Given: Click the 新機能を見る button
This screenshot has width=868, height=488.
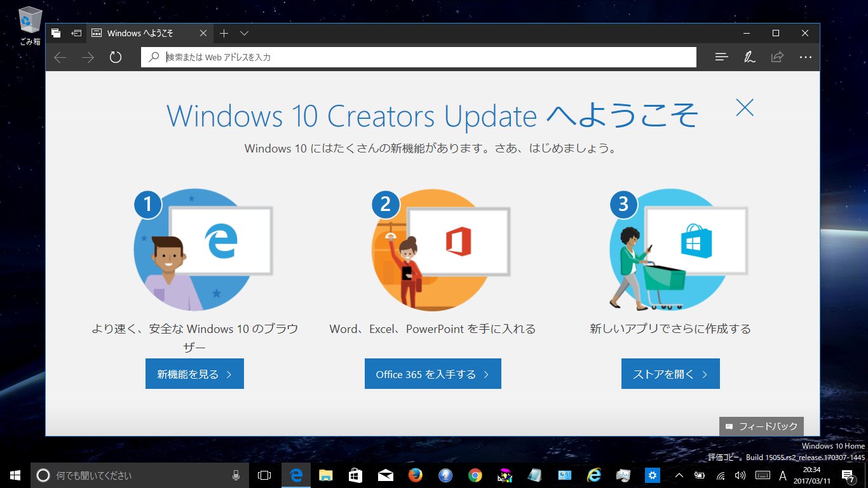Looking at the screenshot, I should click(x=194, y=374).
